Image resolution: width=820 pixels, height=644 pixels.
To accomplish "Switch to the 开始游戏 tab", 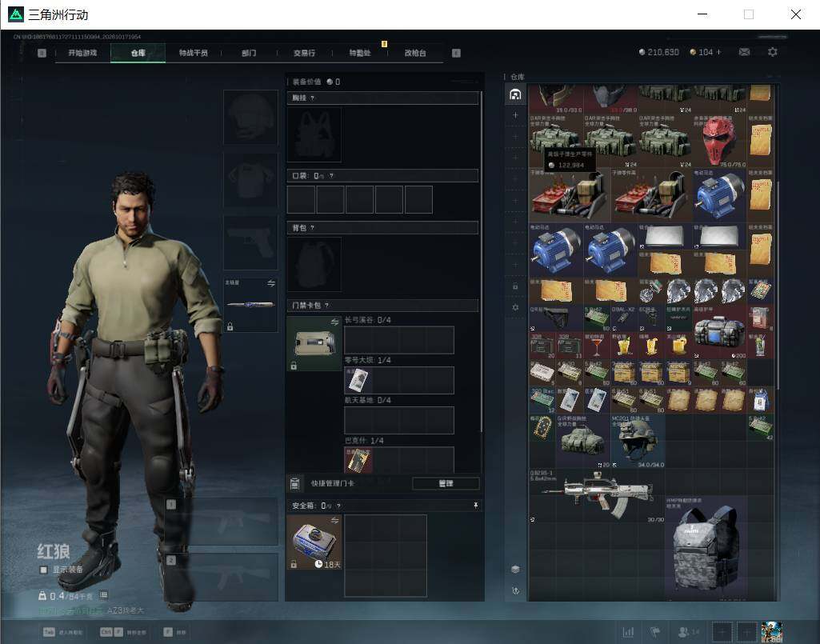I will 82,53.
